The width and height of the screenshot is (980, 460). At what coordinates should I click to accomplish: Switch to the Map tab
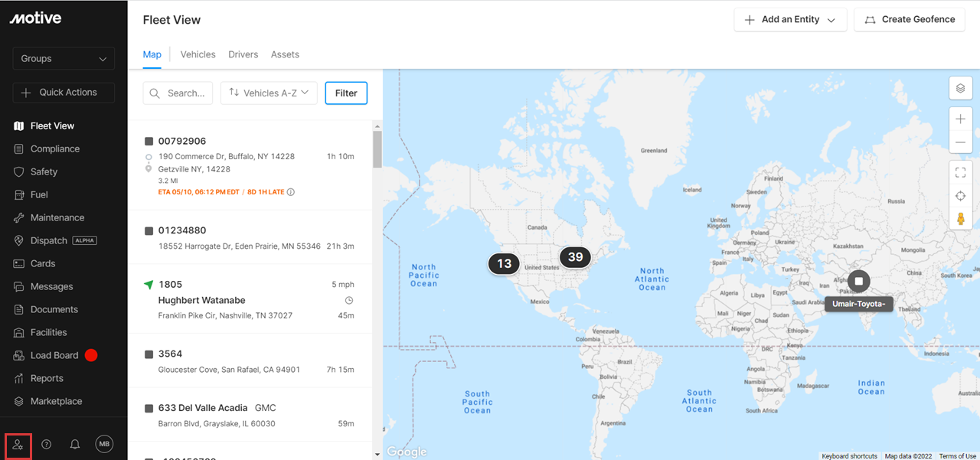coord(152,54)
